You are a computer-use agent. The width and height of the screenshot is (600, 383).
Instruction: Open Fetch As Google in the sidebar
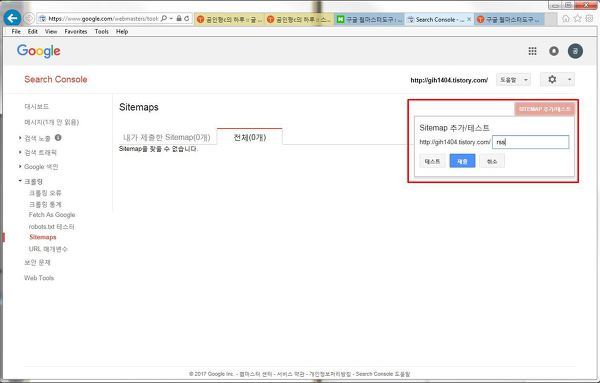(x=52, y=215)
